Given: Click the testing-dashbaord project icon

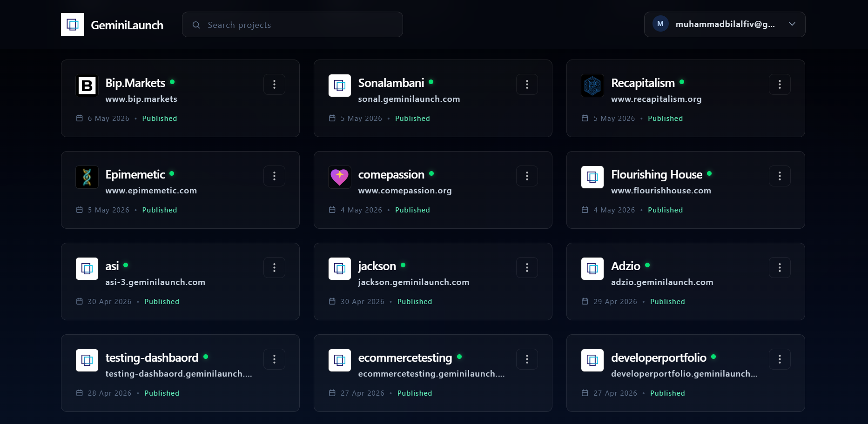Looking at the screenshot, I should (87, 360).
